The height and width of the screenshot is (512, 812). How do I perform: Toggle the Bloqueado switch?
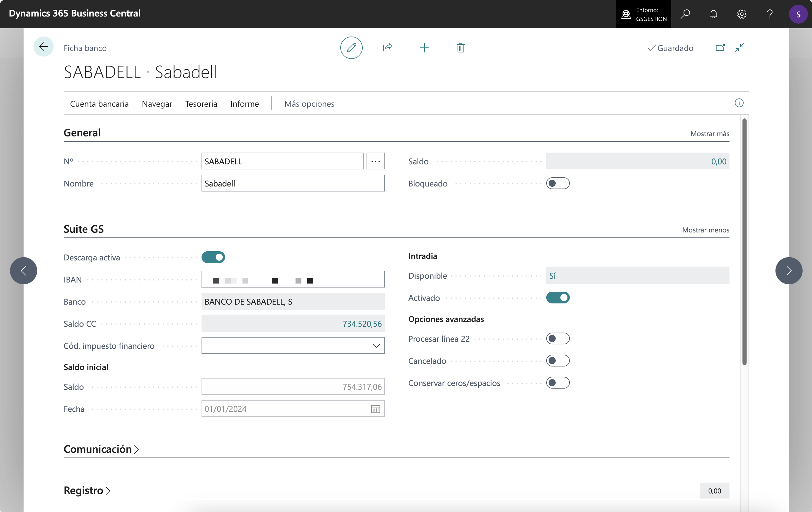pyautogui.click(x=558, y=183)
